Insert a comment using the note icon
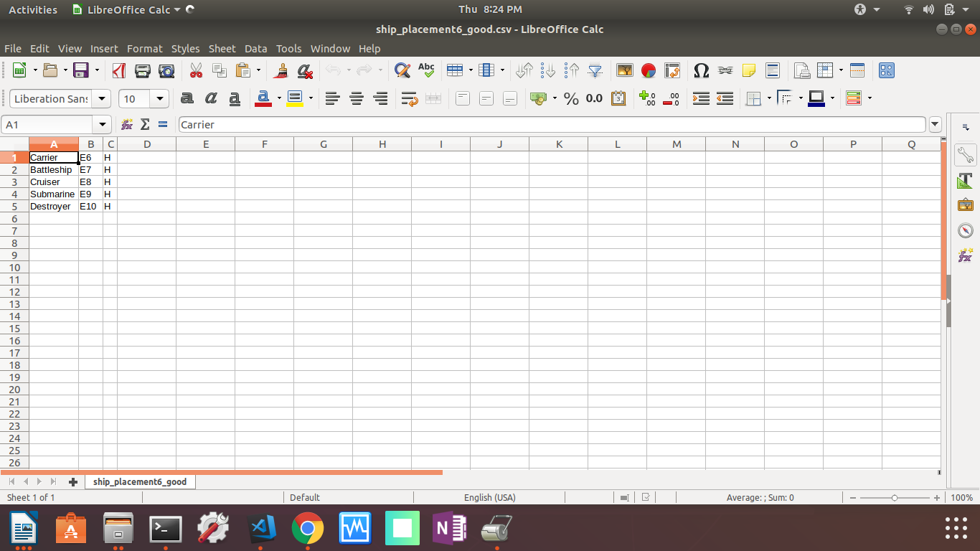 748,70
